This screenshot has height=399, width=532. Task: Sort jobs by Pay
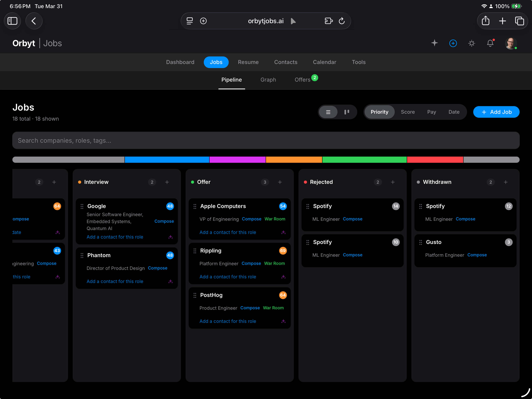click(432, 112)
